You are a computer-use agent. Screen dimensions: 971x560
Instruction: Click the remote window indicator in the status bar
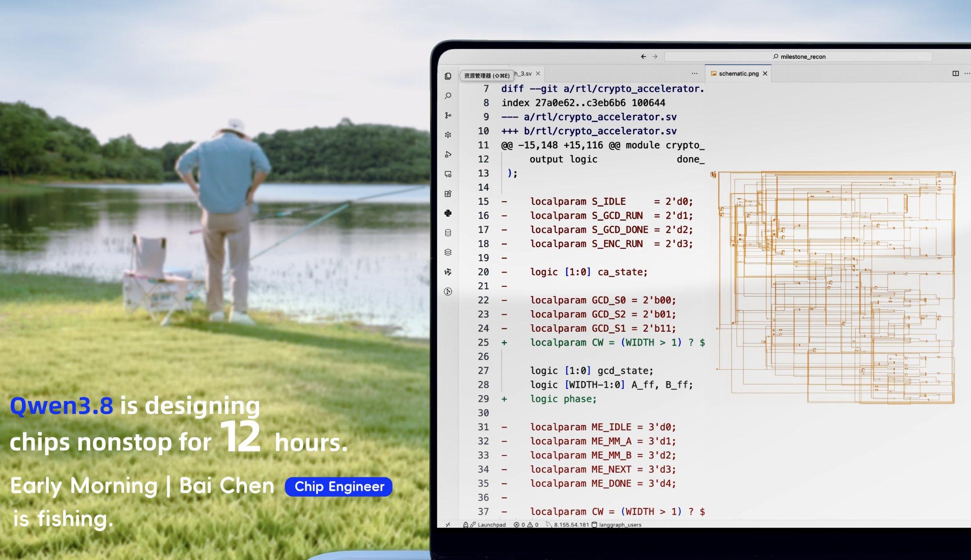(x=448, y=525)
